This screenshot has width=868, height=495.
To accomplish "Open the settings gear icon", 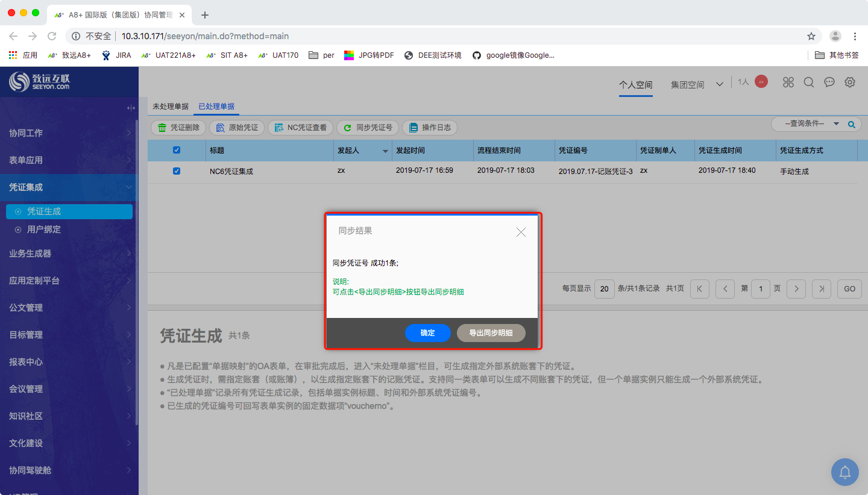I will click(849, 82).
